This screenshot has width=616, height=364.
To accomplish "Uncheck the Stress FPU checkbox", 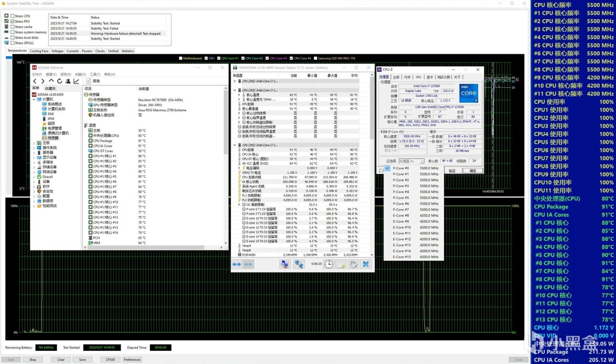I will coord(12,21).
